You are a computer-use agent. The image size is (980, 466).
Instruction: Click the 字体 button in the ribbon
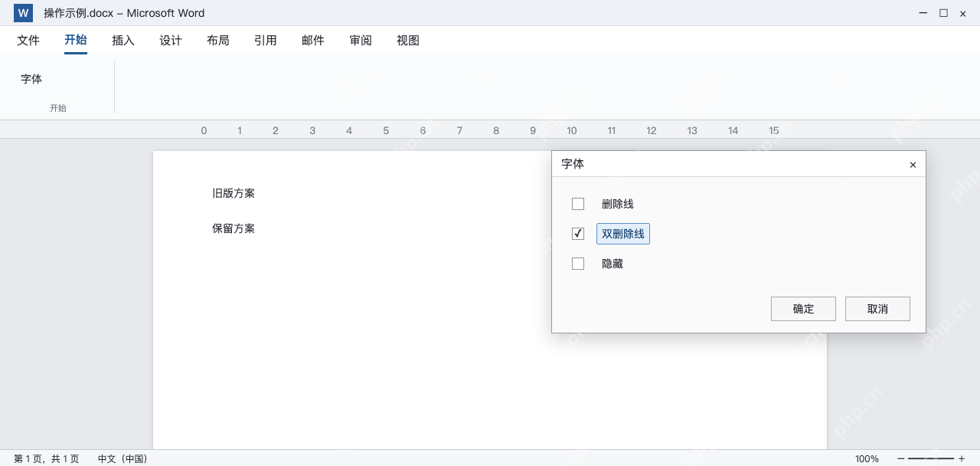[x=31, y=79]
